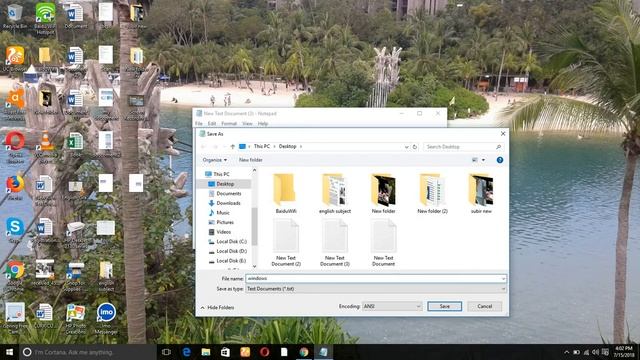Click the Cortana search box
The image size is (640, 360).
[87, 352]
